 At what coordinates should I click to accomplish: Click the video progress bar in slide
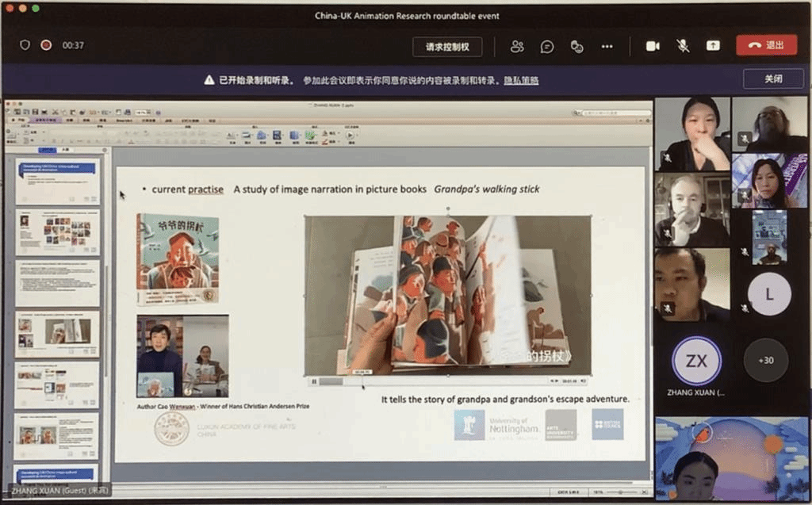pos(434,382)
